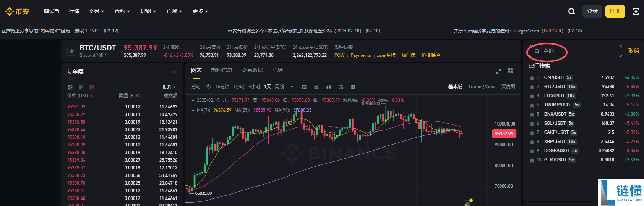Screen dimensions: 644x206
Task: Click the yellow 注册 register button
Action: pos(615,11)
